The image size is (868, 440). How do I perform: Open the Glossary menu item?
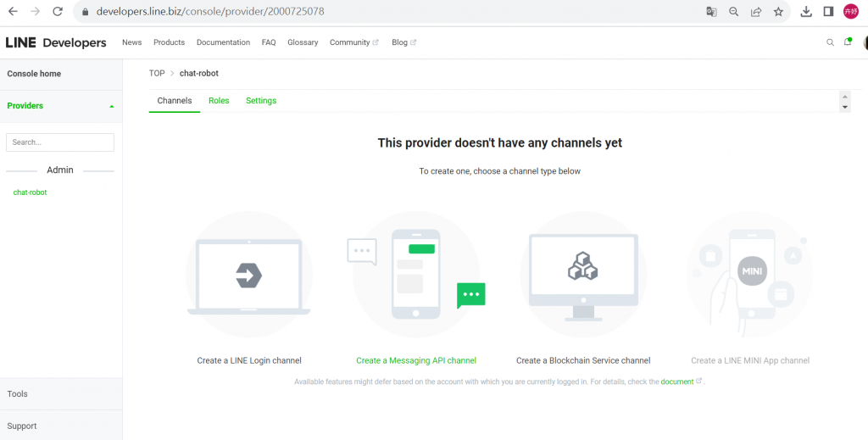click(303, 42)
